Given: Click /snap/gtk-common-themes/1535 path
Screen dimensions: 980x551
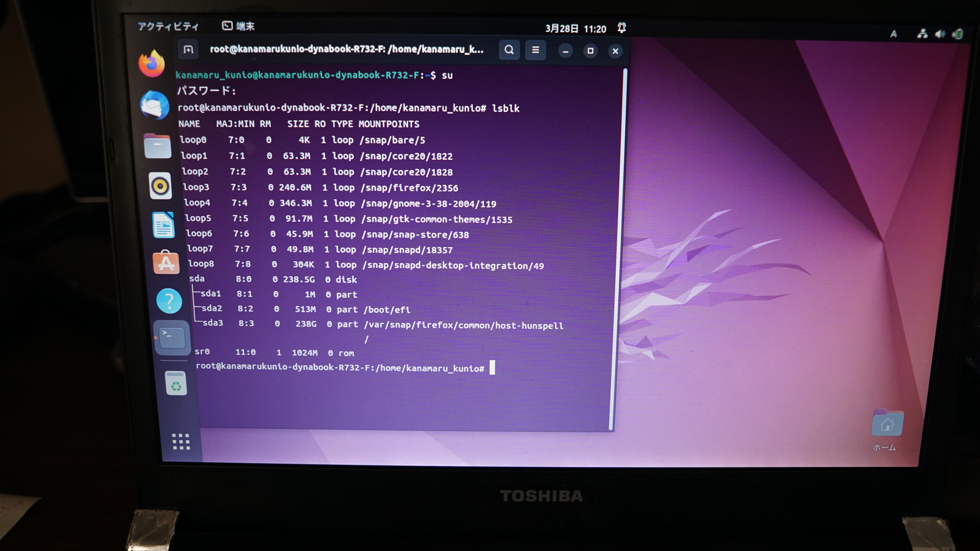Looking at the screenshot, I should coord(437,219).
